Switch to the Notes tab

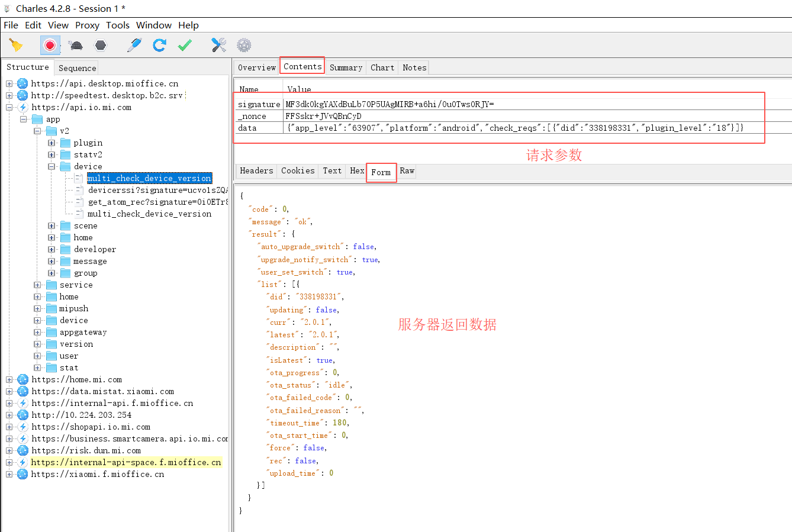414,67
